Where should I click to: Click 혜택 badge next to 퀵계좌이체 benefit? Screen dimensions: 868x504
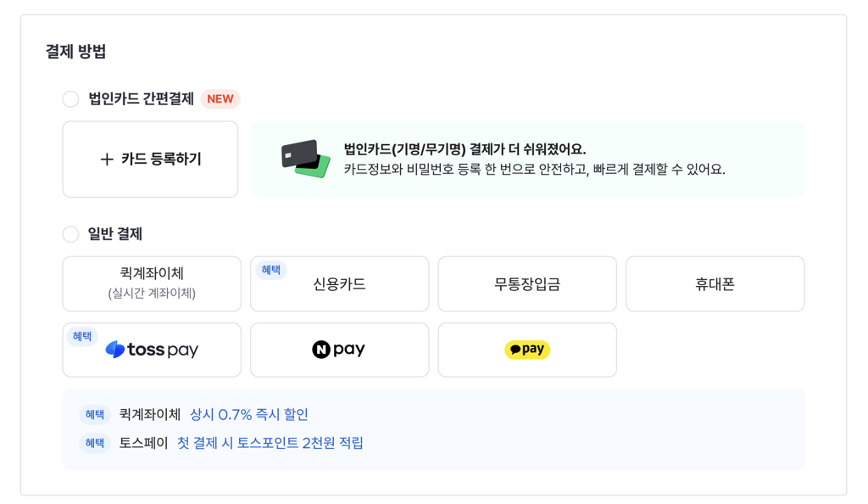tap(95, 414)
